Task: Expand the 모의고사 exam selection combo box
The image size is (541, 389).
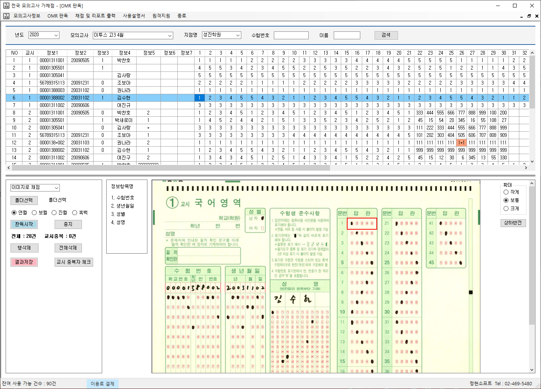Action: 132,35
